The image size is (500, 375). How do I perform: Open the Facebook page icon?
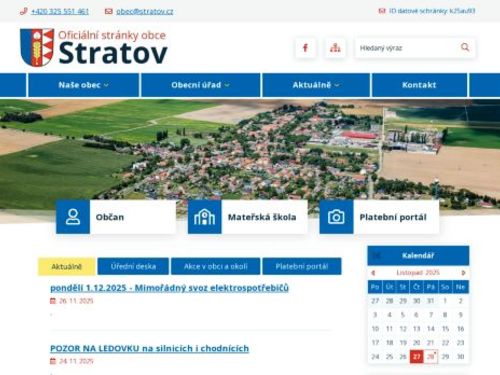(x=305, y=48)
